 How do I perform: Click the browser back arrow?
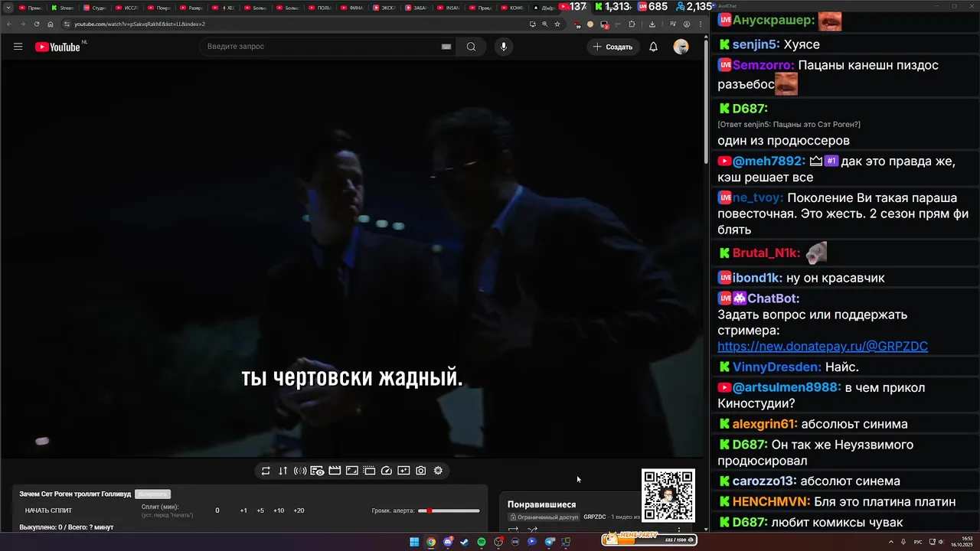[x=8, y=24]
